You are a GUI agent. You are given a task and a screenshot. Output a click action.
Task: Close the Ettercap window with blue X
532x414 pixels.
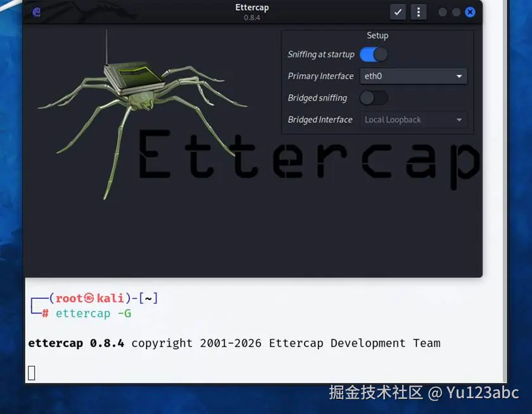click(x=470, y=13)
